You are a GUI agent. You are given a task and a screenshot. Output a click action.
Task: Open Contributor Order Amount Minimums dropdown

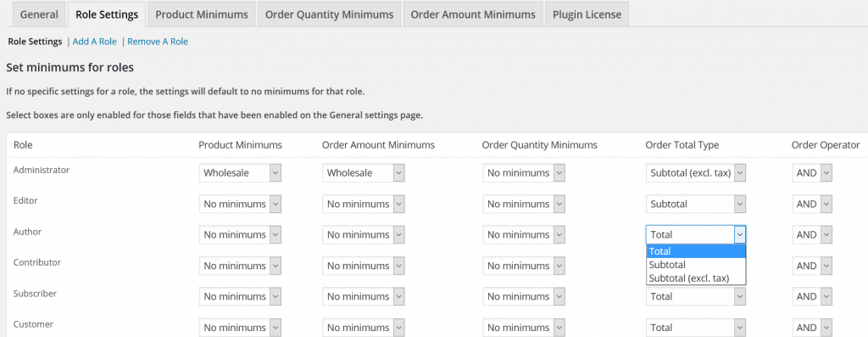(364, 266)
